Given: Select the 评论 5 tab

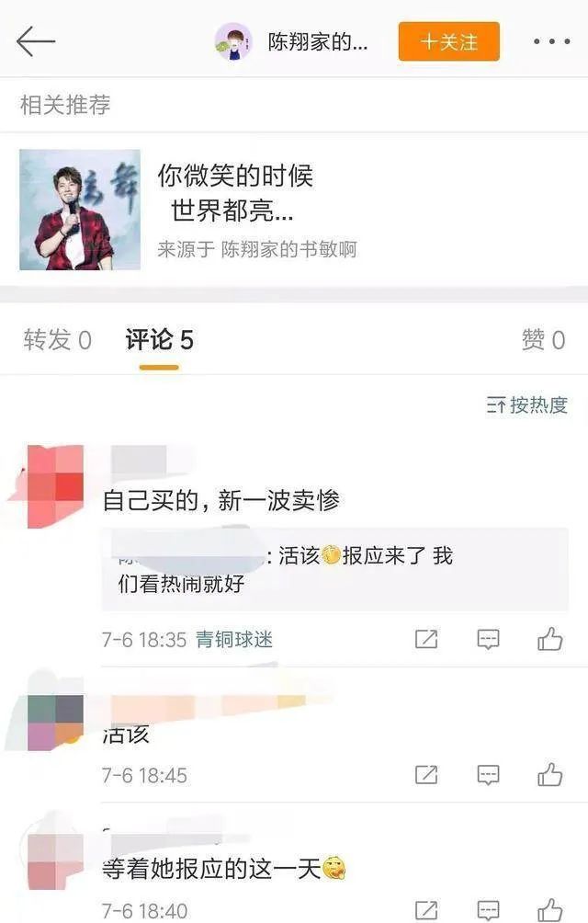Looking at the screenshot, I should (159, 340).
